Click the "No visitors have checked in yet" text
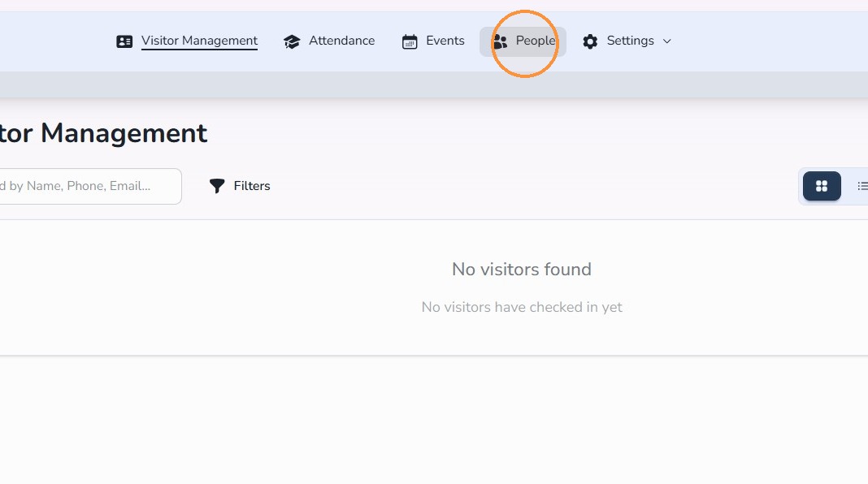The height and width of the screenshot is (484, 868). tap(522, 307)
